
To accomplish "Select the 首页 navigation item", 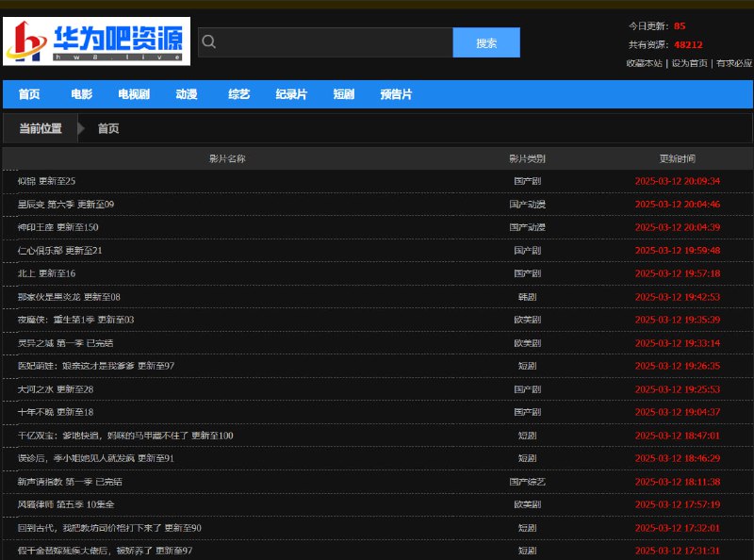I will (x=29, y=93).
